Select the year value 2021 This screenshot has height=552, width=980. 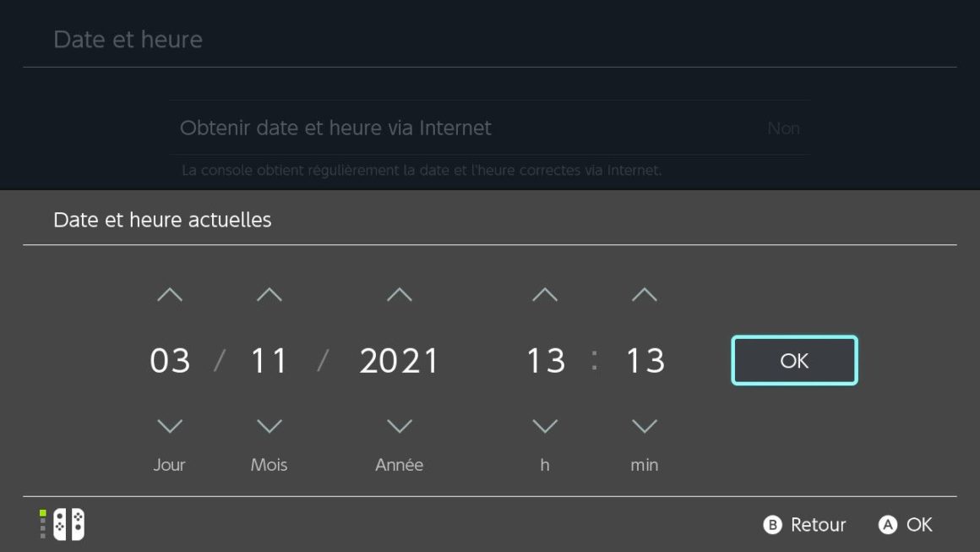point(400,361)
